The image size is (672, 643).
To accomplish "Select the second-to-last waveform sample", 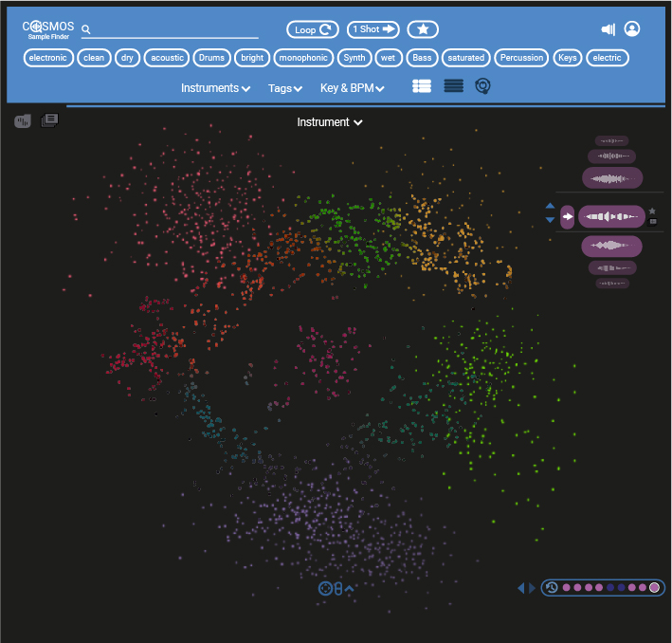I will pos(612,268).
